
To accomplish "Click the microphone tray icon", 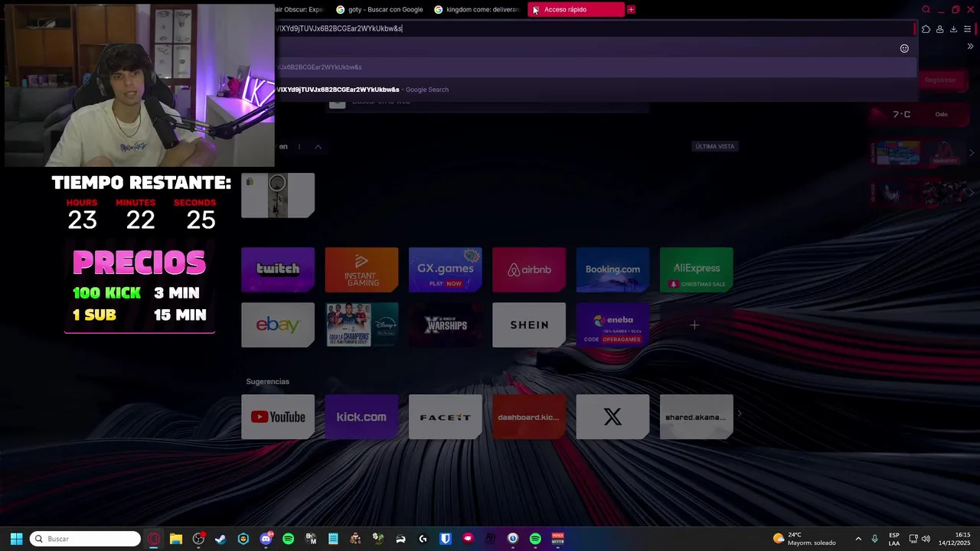I will pos(874,539).
